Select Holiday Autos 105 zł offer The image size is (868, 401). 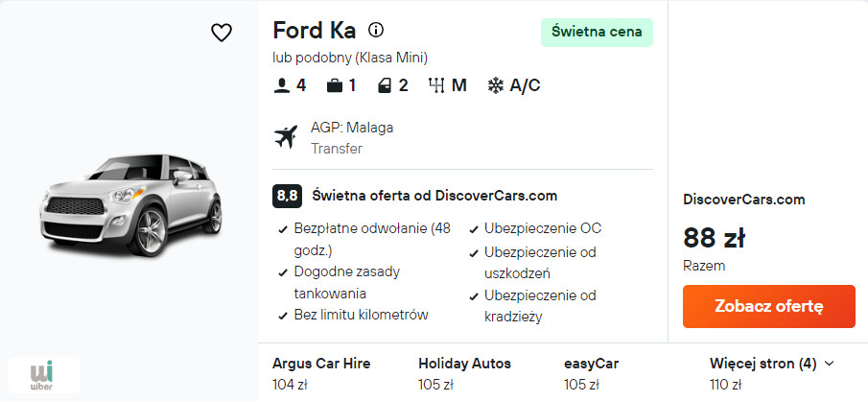pyautogui.click(x=464, y=373)
